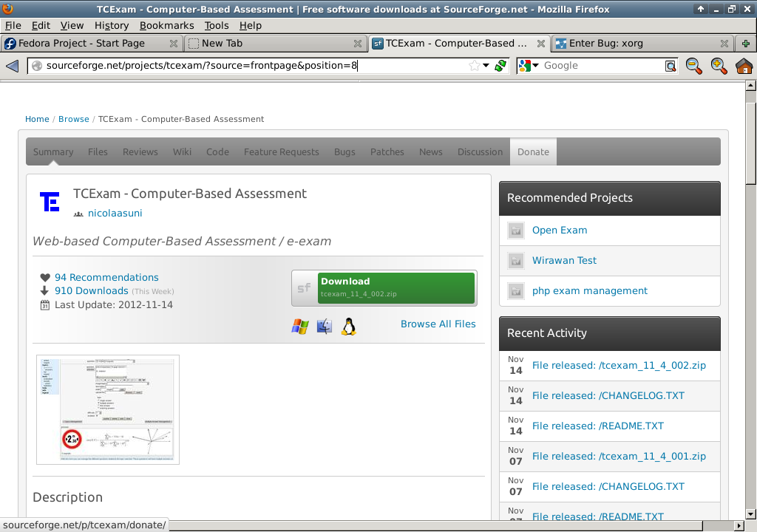Switch to the Files tab
Screen dimensions: 757x532
(x=98, y=151)
